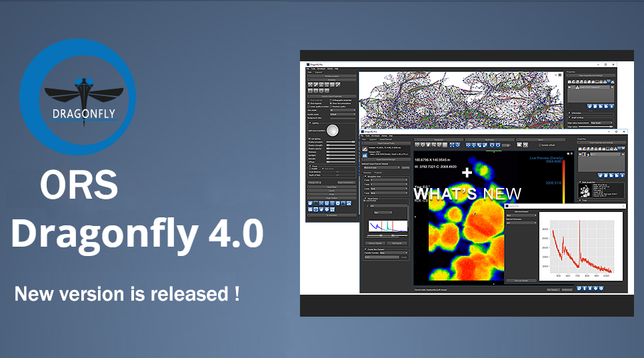The width and height of the screenshot is (644, 358).
Task: Click the first Plugin Toolbar icon
Action: tap(311, 203)
